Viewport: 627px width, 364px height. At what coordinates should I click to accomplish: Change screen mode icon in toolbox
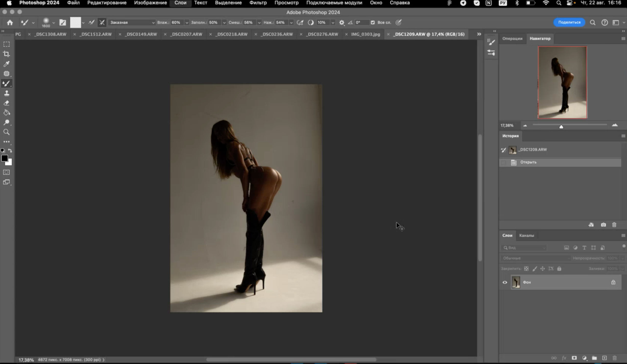6,182
